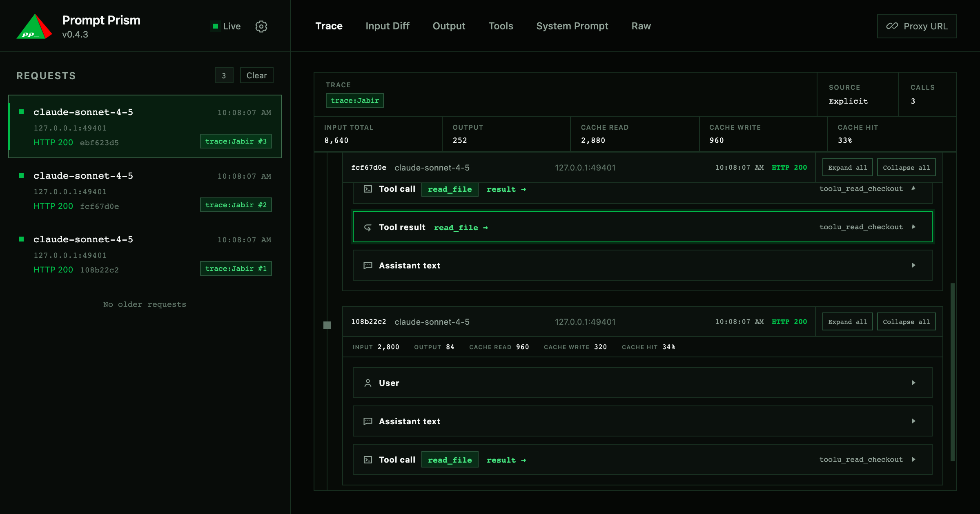
Task: Click the trace:Jabir #3 badge
Action: tap(236, 141)
